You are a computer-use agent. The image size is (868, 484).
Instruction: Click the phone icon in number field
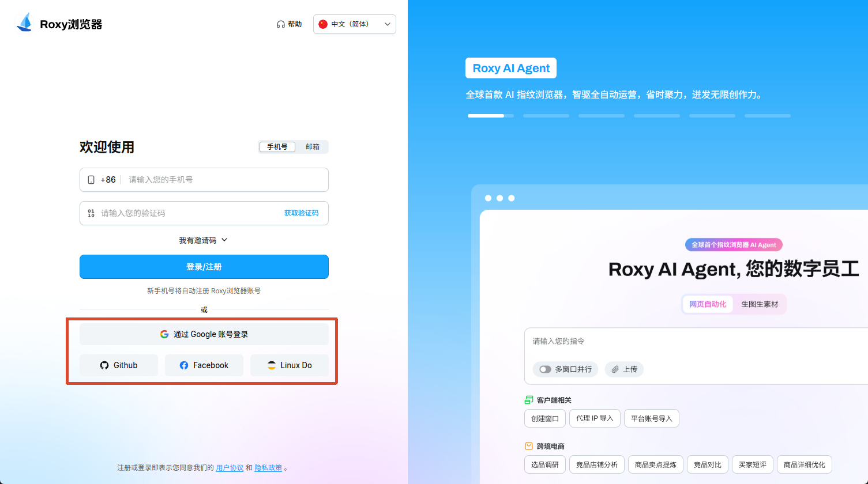click(91, 180)
